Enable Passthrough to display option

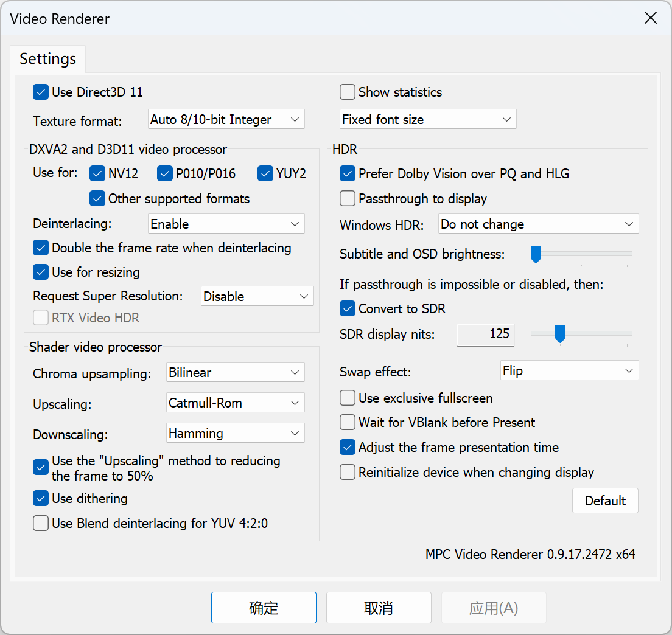coord(348,199)
